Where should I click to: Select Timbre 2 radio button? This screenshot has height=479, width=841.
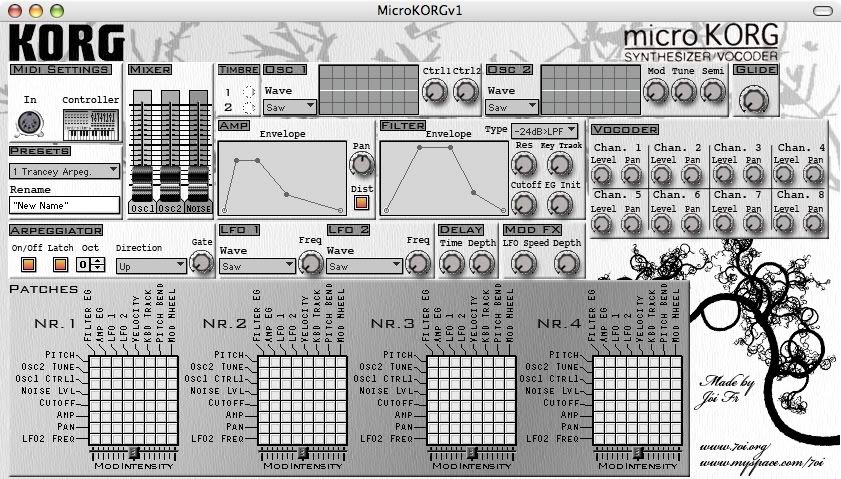pos(248,108)
